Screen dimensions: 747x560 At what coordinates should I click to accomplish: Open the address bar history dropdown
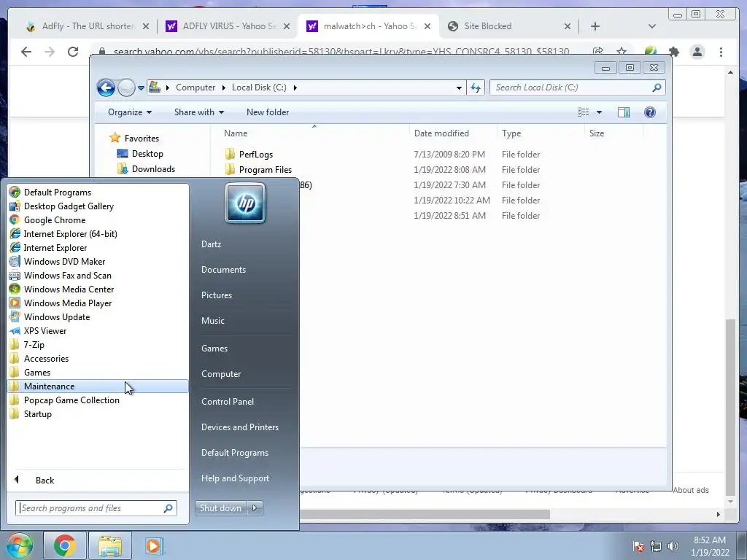pyautogui.click(x=459, y=87)
